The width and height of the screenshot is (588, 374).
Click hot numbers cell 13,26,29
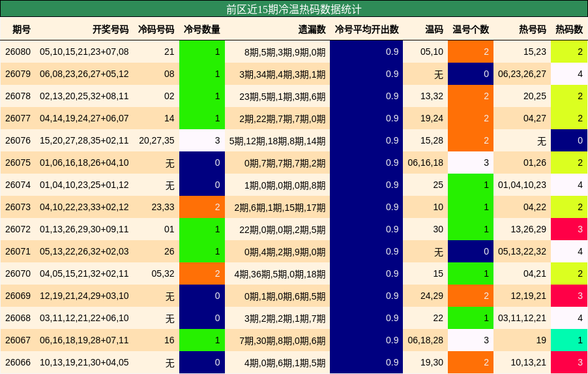click(529, 229)
